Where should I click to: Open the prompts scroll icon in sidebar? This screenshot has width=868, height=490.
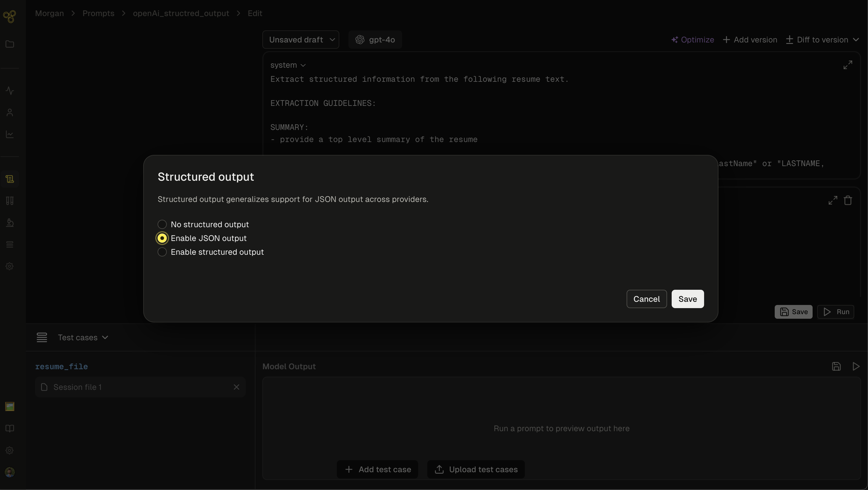pos(10,179)
